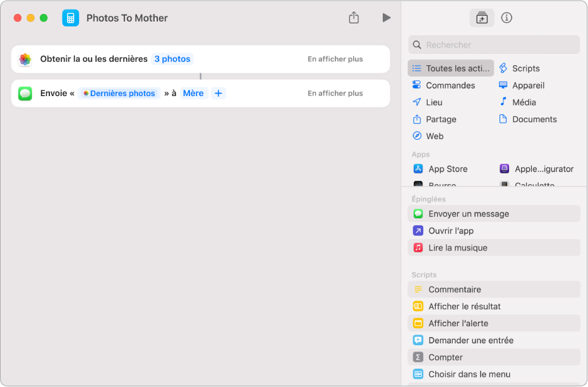Viewport: 588px width, 387px height.
Task: Click the Share button in toolbar
Action: (x=354, y=18)
